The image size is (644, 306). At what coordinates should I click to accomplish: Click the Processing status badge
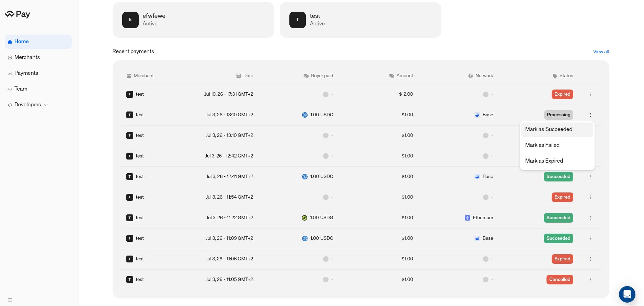pyautogui.click(x=559, y=115)
